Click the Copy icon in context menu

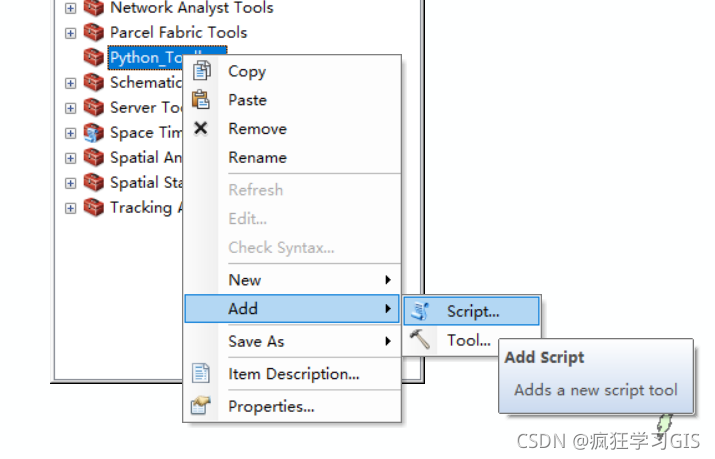tap(201, 71)
